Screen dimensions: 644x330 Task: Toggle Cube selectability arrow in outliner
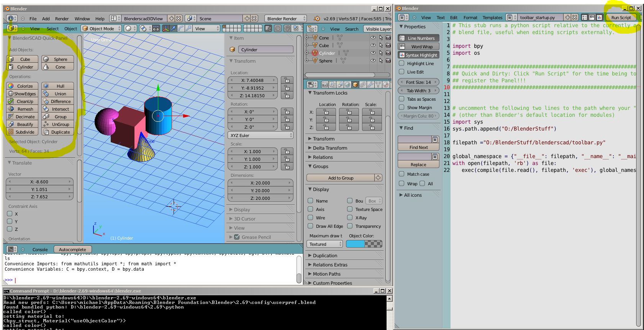coord(381,45)
